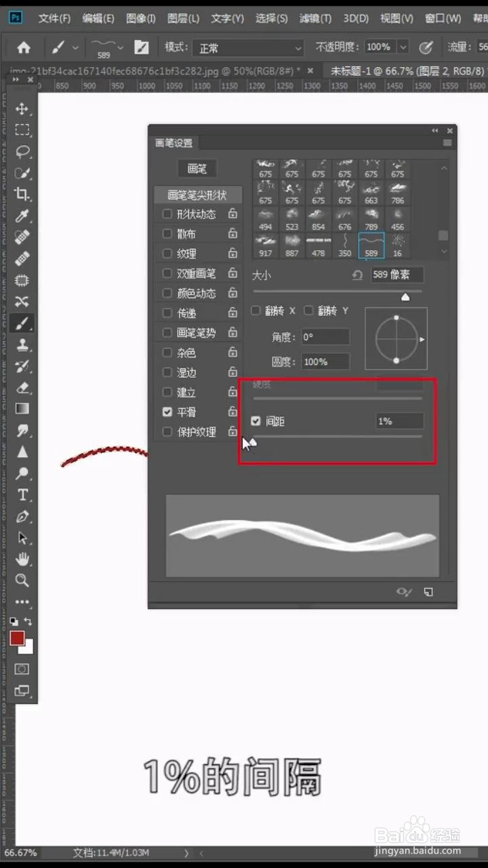Enable pressure for opacity icon

point(426,47)
